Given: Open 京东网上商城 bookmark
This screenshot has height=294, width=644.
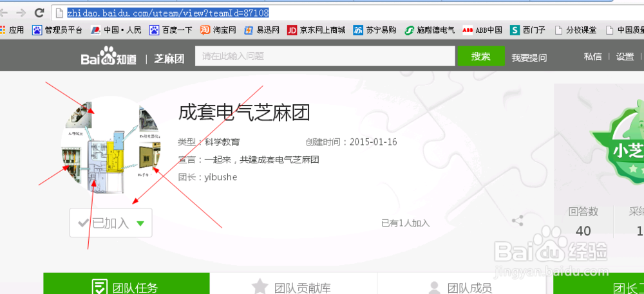Looking at the screenshot, I should pyautogui.click(x=316, y=30).
